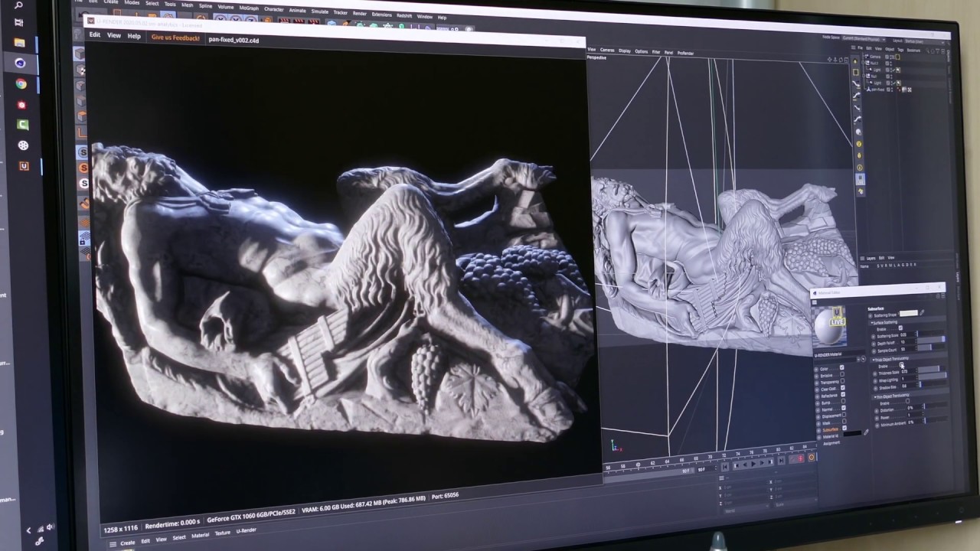
Task: Open the Help menu in U-RENDER window
Action: (134, 36)
